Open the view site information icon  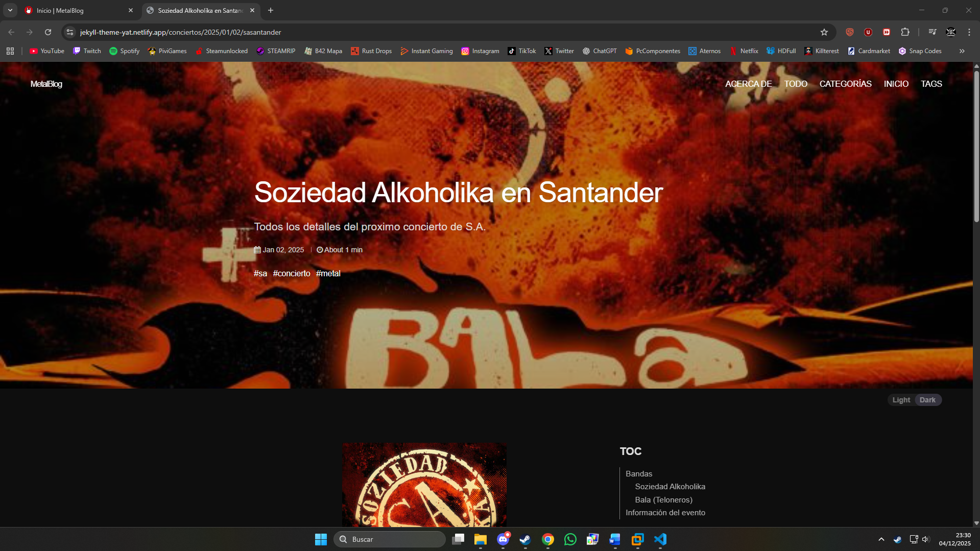click(70, 32)
